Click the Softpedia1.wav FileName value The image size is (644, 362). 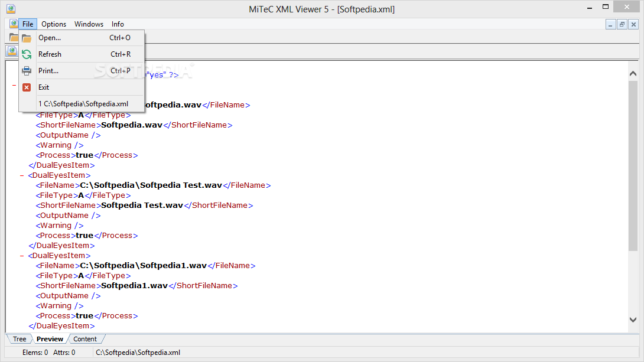coord(143,266)
